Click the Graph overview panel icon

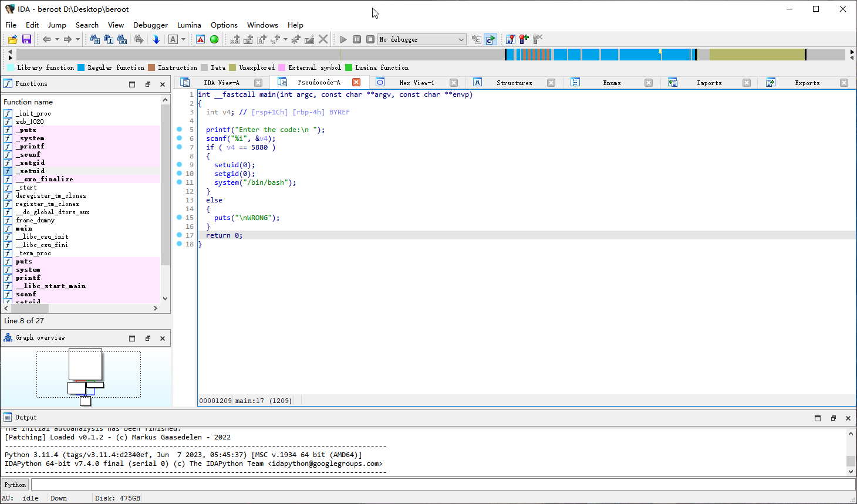pyautogui.click(x=8, y=338)
